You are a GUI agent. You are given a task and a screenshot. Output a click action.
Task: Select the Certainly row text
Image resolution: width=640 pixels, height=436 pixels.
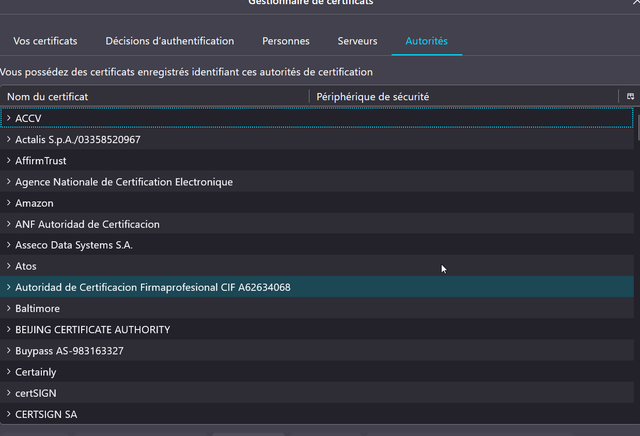[x=36, y=372]
